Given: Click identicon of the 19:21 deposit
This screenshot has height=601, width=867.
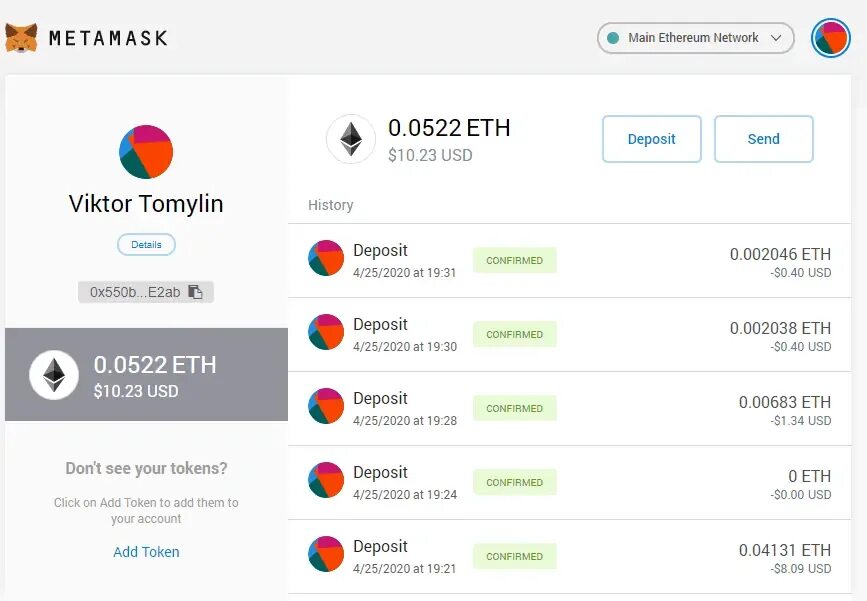Looking at the screenshot, I should pos(326,553).
